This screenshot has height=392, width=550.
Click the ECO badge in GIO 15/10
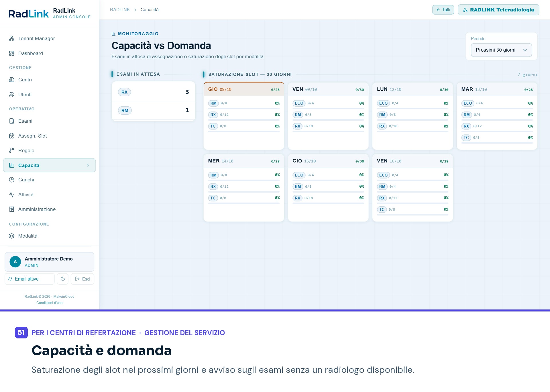299,175
